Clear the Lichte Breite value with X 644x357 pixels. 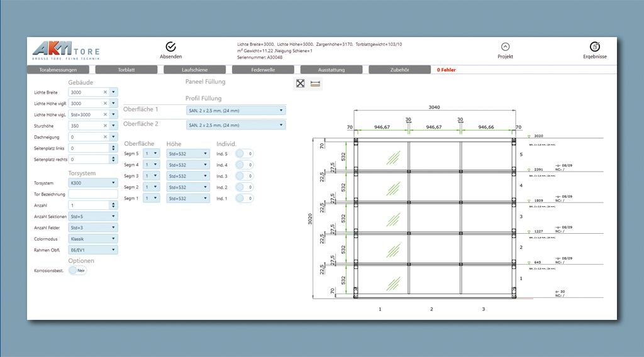coord(105,92)
